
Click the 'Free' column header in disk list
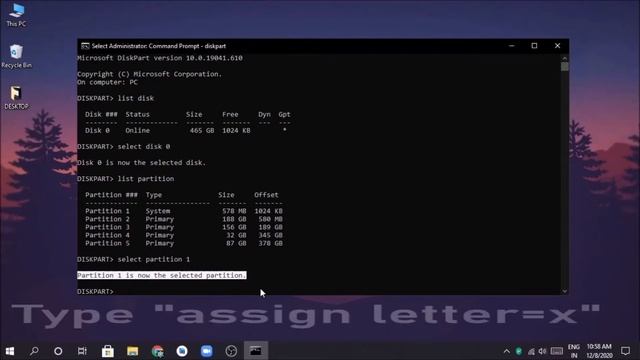point(230,114)
